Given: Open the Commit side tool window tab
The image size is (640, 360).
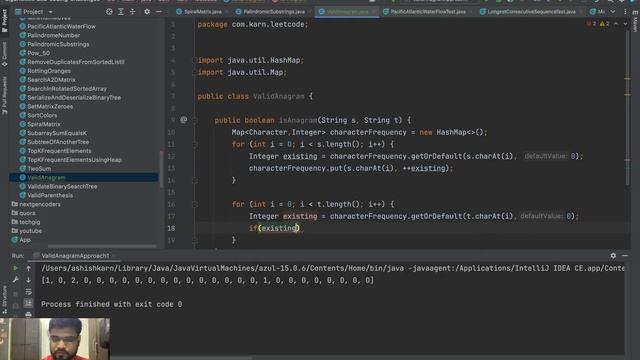Looking at the screenshot, I should (4, 54).
